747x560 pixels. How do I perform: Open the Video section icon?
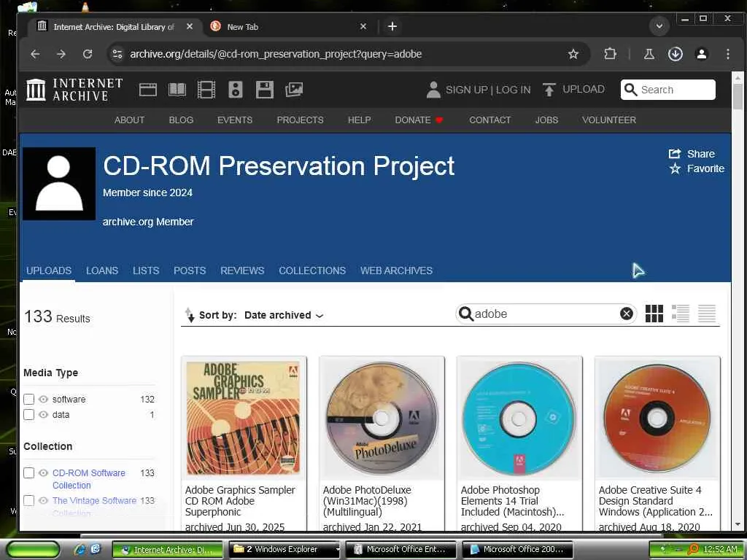pyautogui.click(x=206, y=90)
